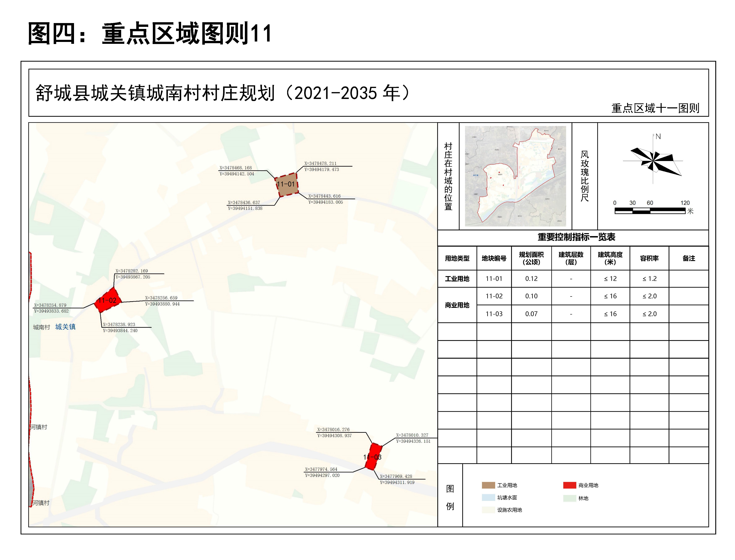This screenshot has height=560, width=735.
Task: Click table cell 11-03
Action: click(x=494, y=314)
